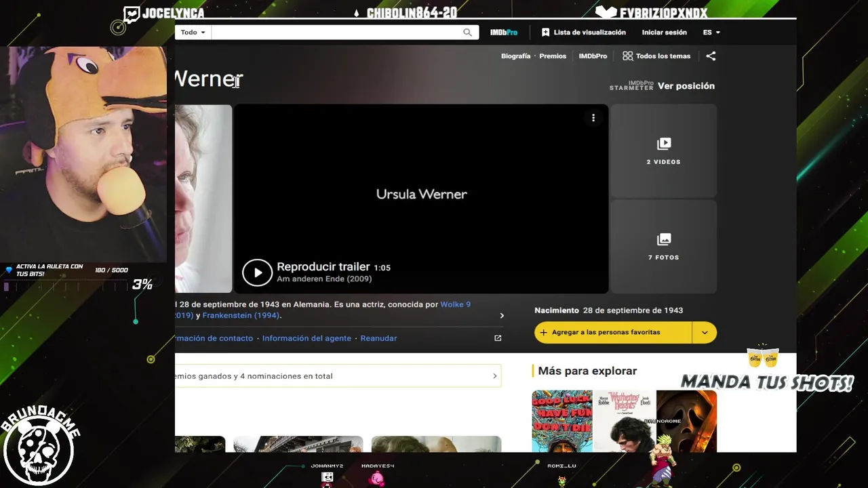Click the Twitch icon beside JOCELYNCA
868x488 pixels.
132,14
